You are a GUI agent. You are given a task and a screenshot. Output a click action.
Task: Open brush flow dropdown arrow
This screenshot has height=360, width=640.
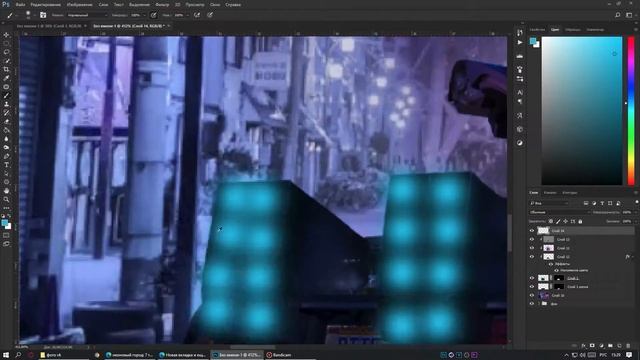tap(187, 15)
